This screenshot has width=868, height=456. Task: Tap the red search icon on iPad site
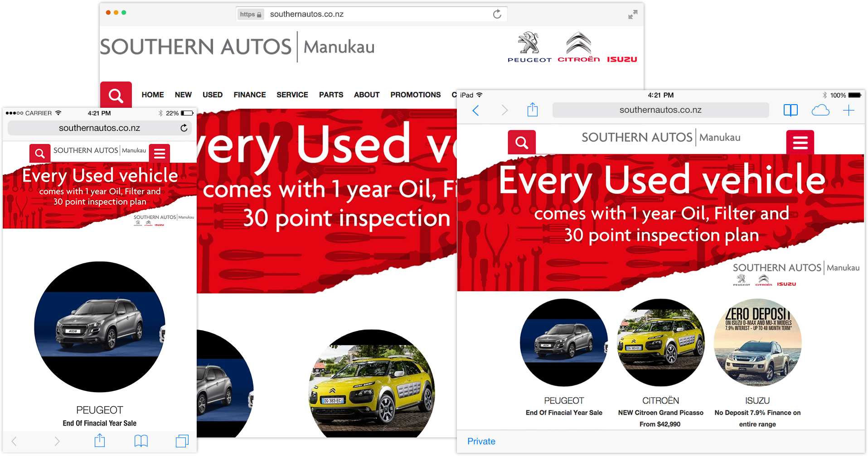tap(522, 143)
